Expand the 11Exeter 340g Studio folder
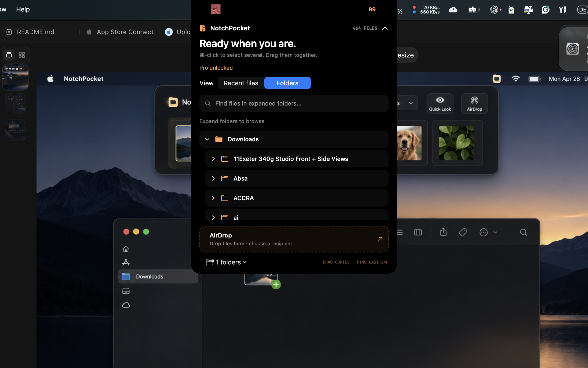The height and width of the screenshot is (368, 588). 213,159
